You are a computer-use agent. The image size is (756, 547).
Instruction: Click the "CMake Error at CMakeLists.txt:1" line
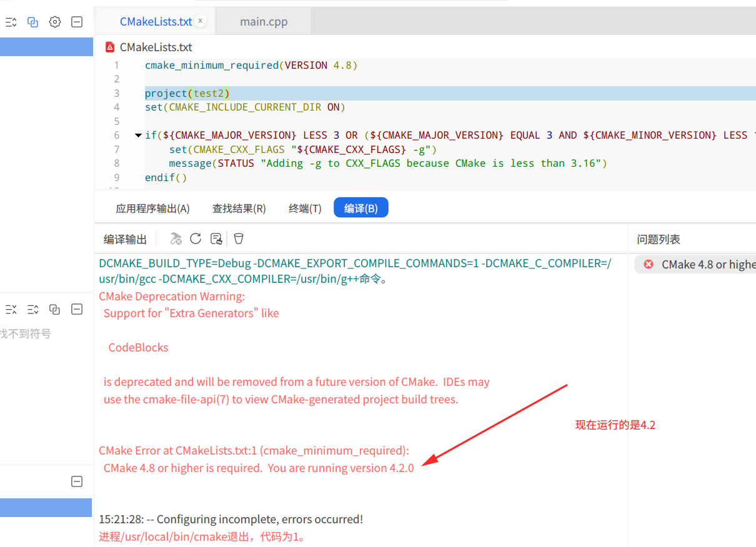pyautogui.click(x=254, y=451)
